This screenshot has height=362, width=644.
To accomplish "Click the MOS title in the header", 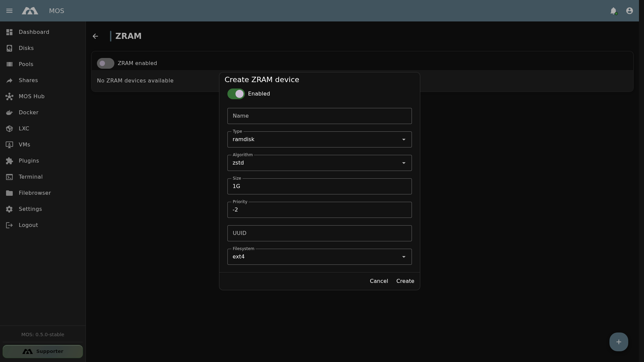I will coord(56,11).
